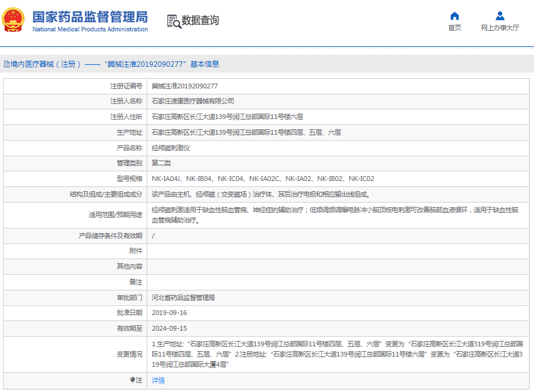This screenshot has height=392, width=534.
Task: Click the approving department 河北省药品监督管理局
Action: (x=183, y=298)
